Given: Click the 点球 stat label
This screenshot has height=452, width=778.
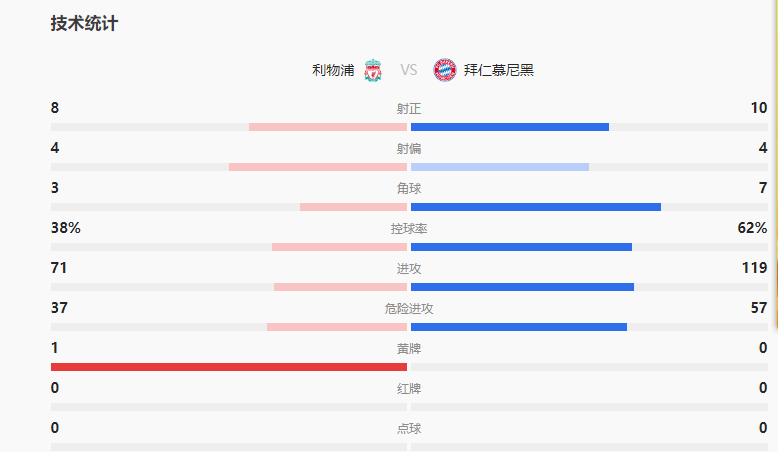Looking at the screenshot, I should pyautogui.click(x=408, y=429).
